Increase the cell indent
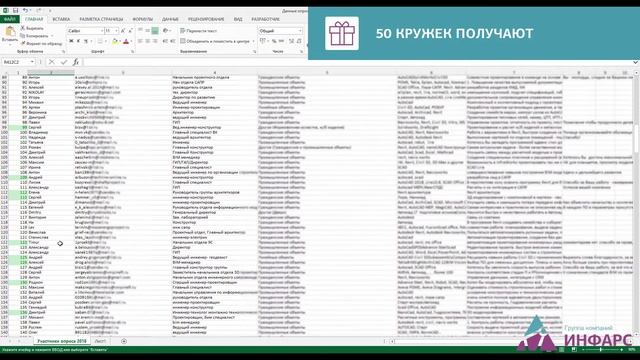This screenshot has width=640, height=360. (173, 41)
